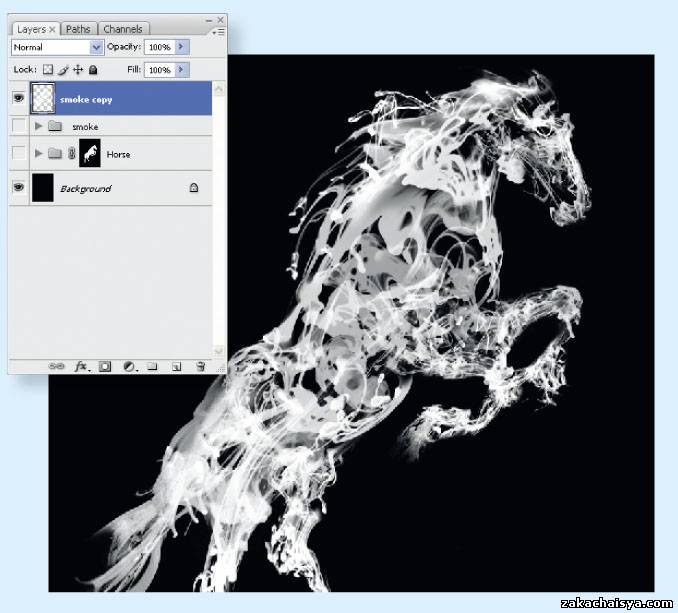This screenshot has width=678, height=613.
Task: Click the layers list scroll down arrow
Action: tap(219, 351)
